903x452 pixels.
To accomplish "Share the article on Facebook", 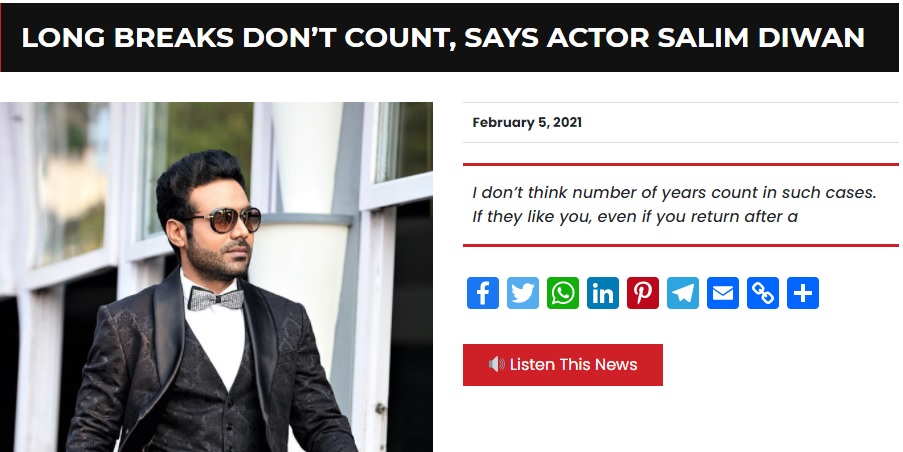I will (483, 293).
